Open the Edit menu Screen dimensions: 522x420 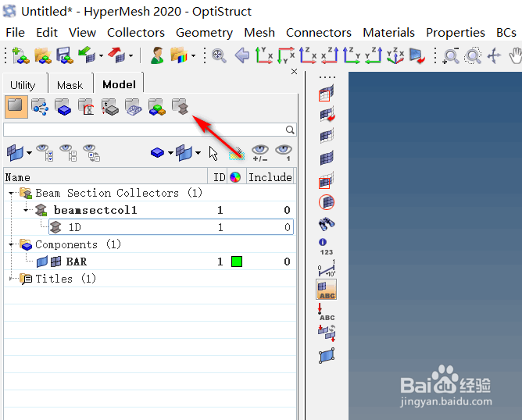(47, 33)
